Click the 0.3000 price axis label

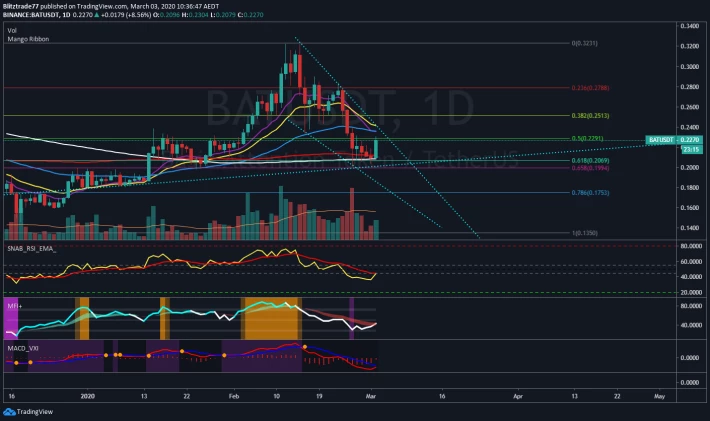click(x=690, y=67)
